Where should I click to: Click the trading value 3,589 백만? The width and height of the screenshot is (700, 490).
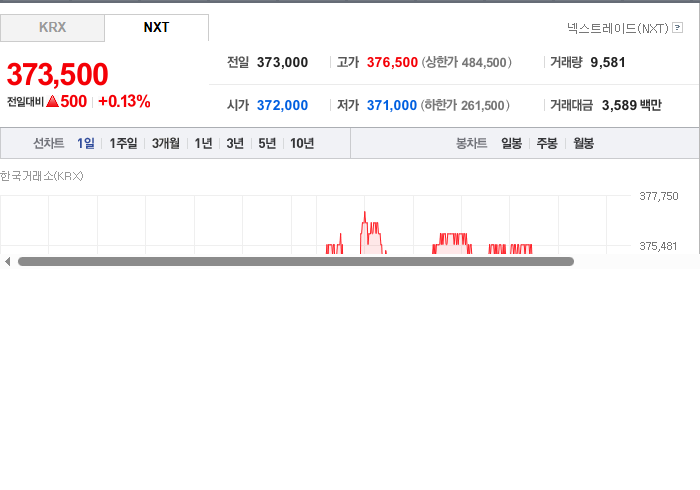632,105
